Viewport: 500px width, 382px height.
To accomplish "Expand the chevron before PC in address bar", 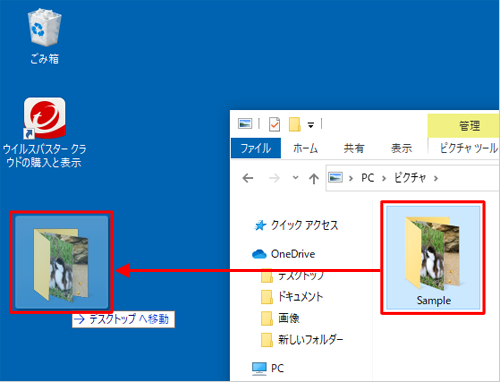I will [x=351, y=179].
